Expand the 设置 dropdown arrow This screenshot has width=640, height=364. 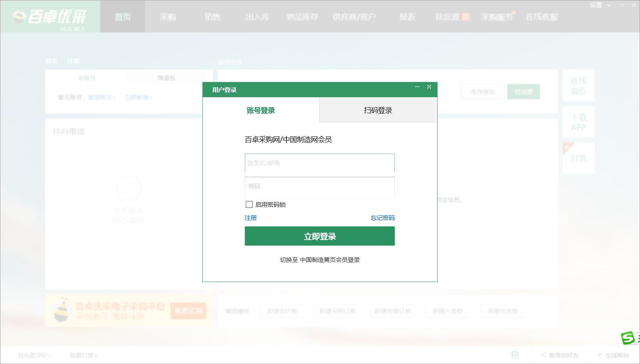609,5
